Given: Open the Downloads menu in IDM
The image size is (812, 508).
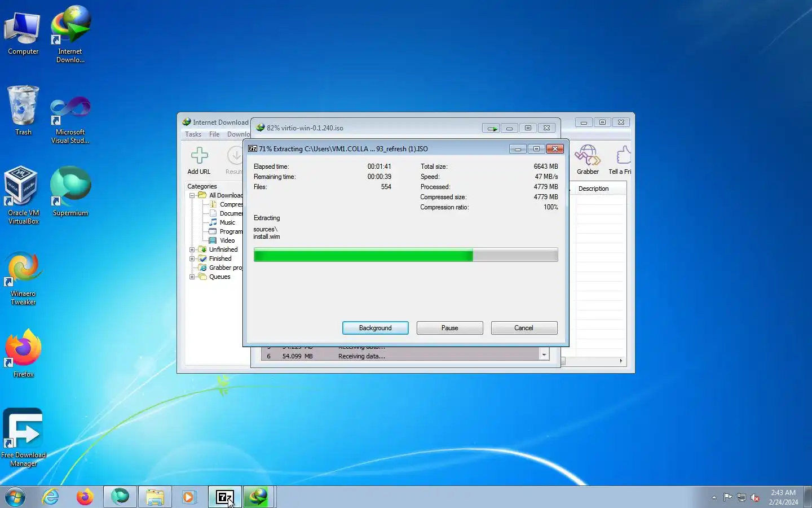Looking at the screenshot, I should 238,134.
